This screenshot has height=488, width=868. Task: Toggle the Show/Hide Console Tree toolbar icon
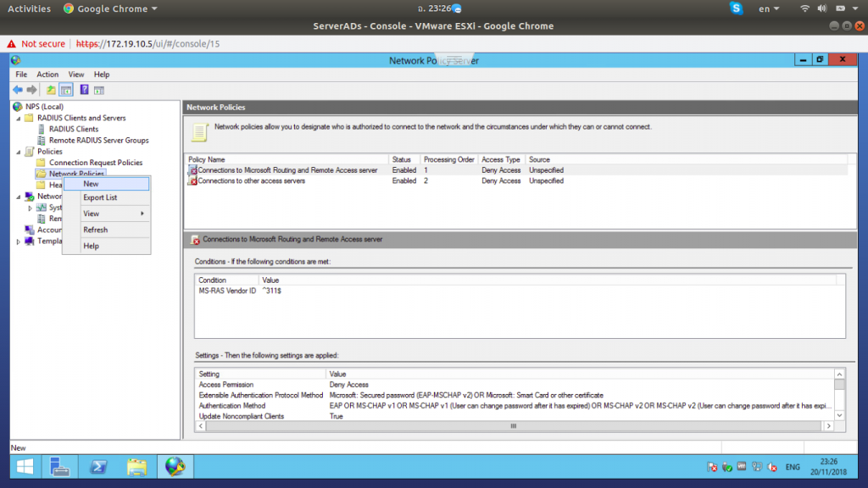coord(66,90)
